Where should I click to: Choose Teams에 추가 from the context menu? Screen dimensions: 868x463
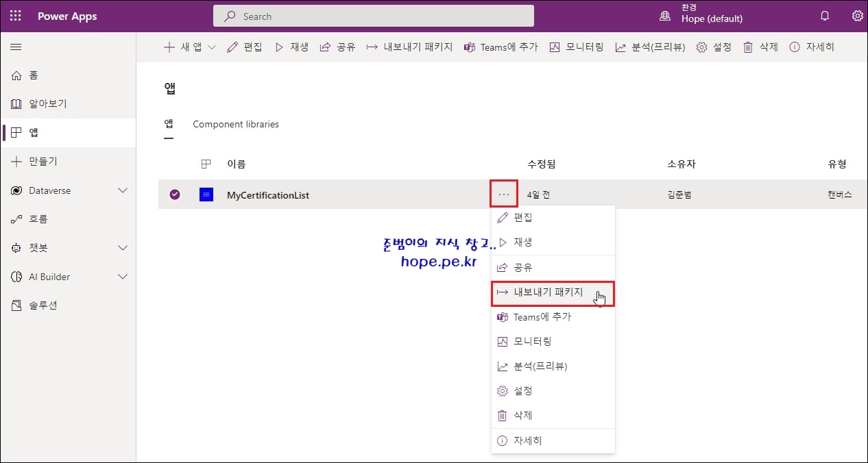click(x=553, y=317)
